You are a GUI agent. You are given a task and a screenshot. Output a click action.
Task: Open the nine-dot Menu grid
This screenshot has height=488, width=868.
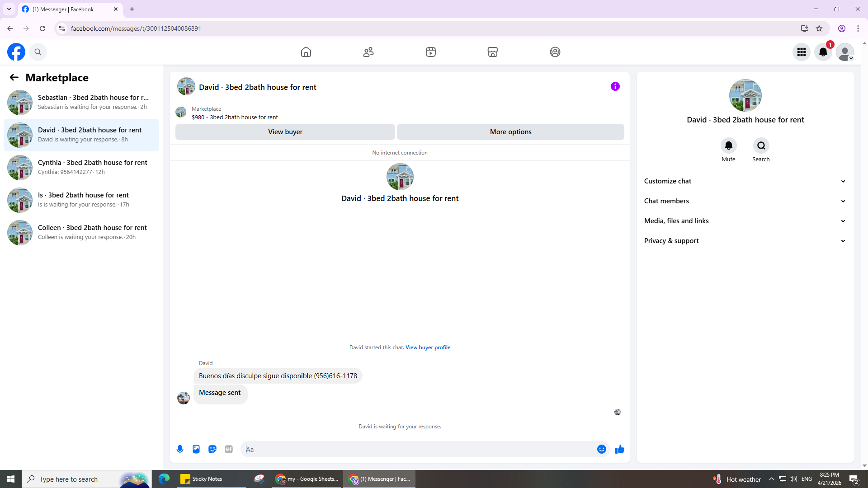point(802,52)
